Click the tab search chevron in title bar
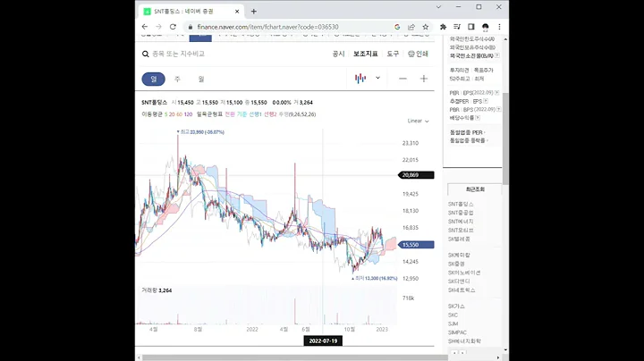The image size is (644, 361). pos(438,7)
